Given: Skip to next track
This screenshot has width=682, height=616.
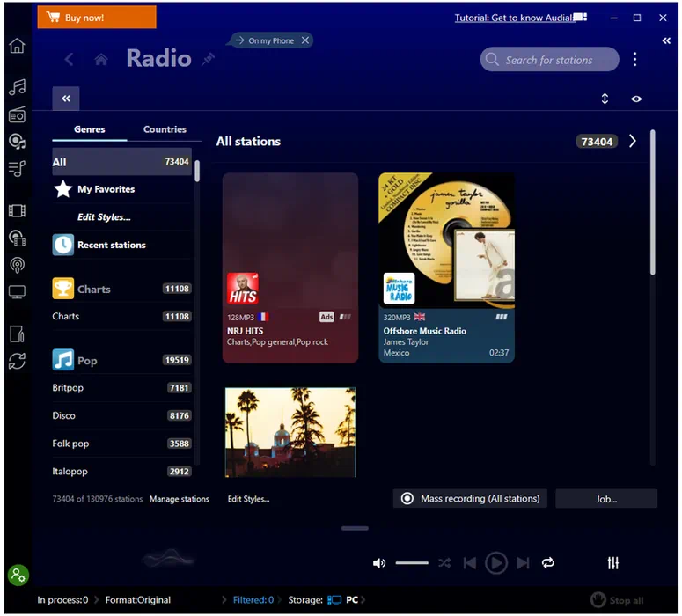Looking at the screenshot, I should (x=523, y=563).
